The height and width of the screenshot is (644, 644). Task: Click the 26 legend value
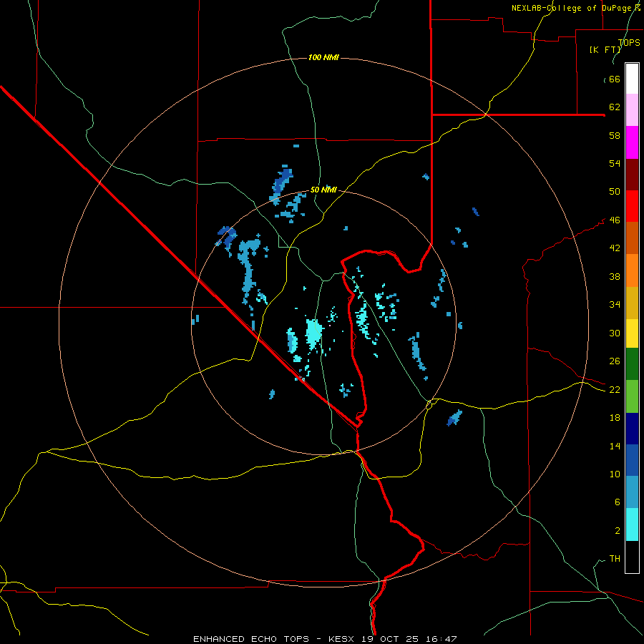point(615,361)
